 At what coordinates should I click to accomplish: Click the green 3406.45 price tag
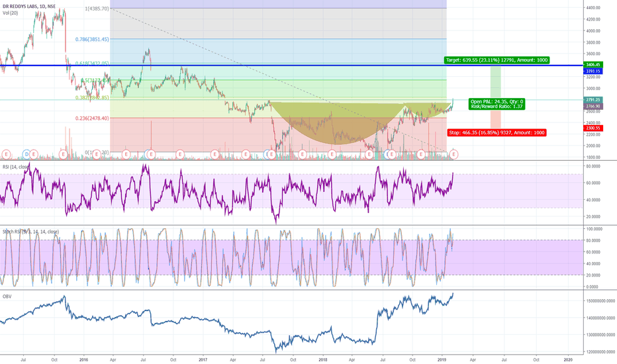point(593,65)
